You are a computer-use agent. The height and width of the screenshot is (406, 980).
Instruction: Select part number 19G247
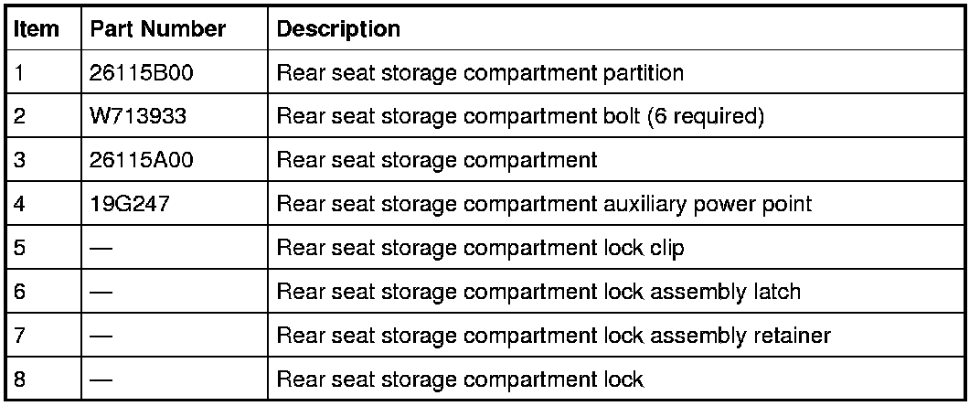(129, 204)
